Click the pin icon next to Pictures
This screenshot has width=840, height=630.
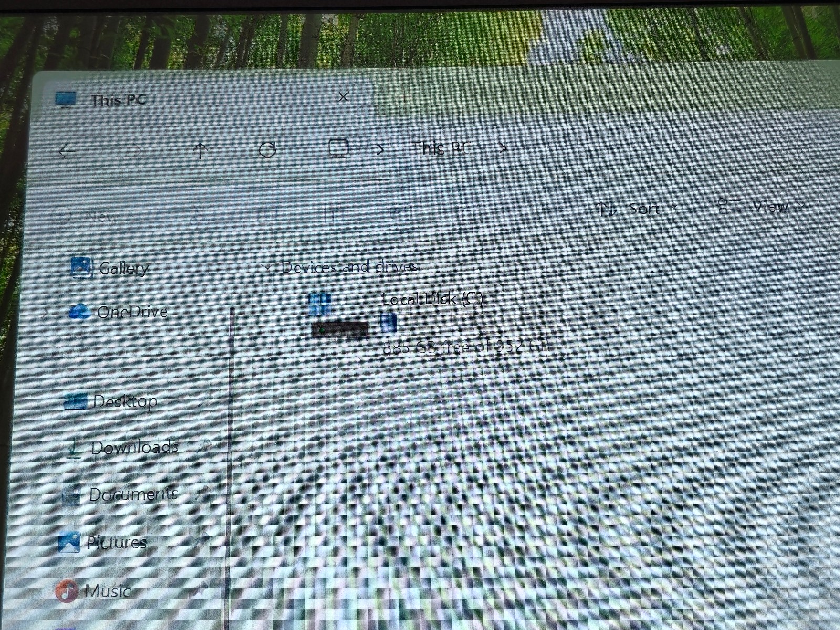point(201,541)
